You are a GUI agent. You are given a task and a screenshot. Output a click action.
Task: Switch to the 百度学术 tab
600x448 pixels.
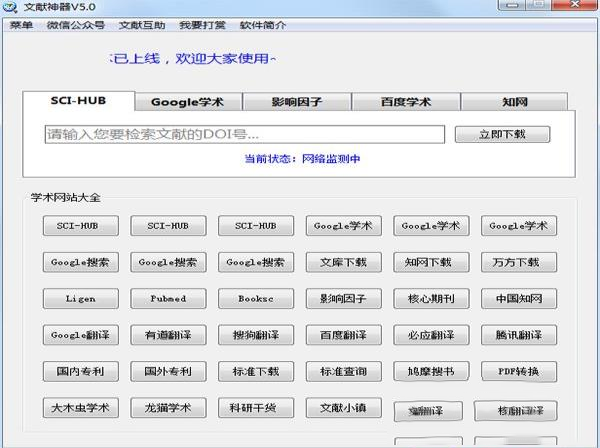[406, 102]
